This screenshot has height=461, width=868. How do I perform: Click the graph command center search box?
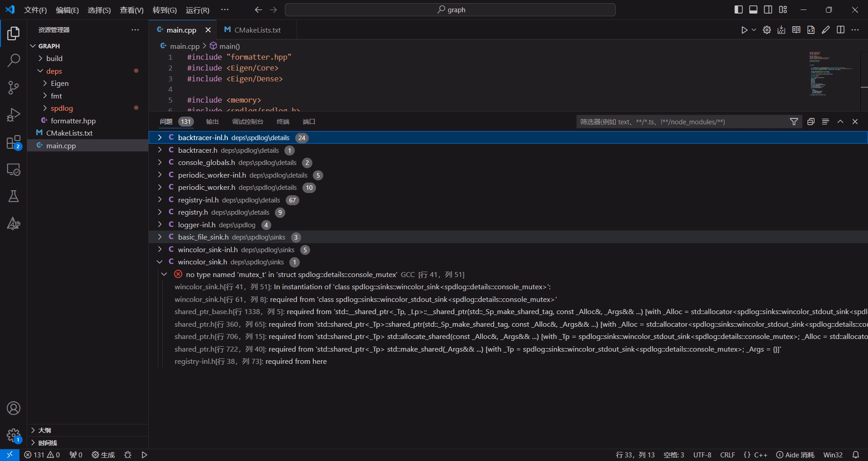[450, 9]
